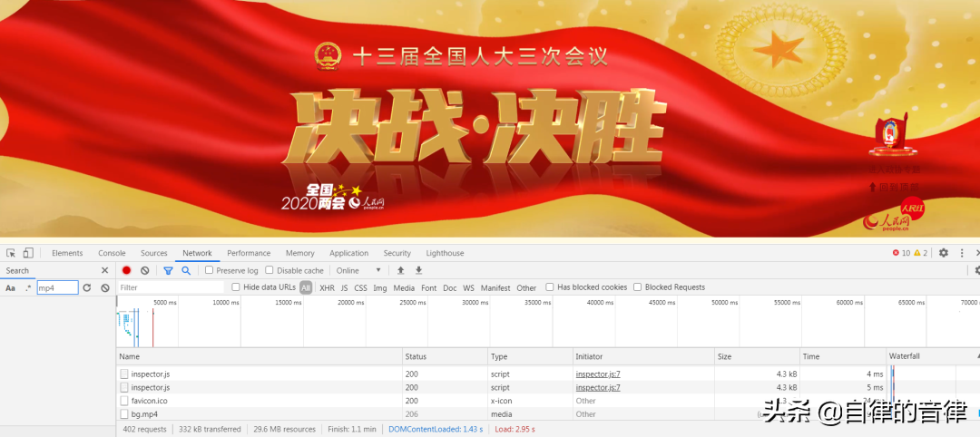The height and width of the screenshot is (437, 980).
Task: Filter requests by Media type
Action: [x=404, y=287]
